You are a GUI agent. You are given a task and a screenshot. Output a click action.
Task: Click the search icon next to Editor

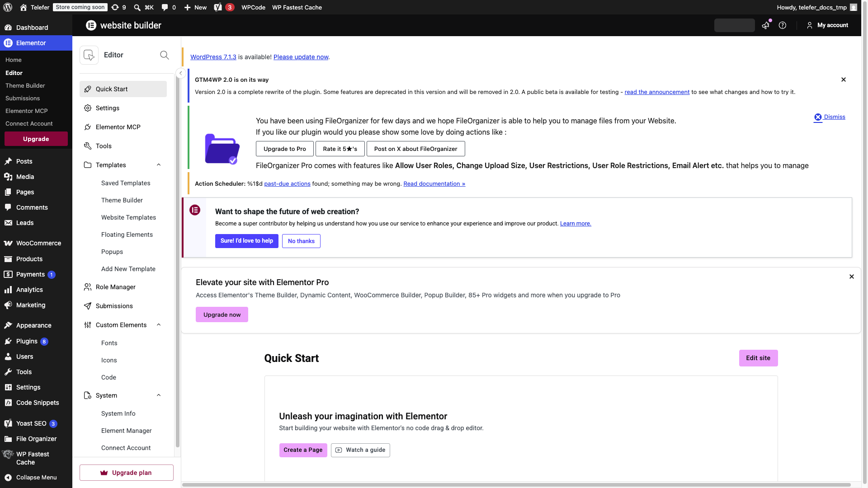165,55
